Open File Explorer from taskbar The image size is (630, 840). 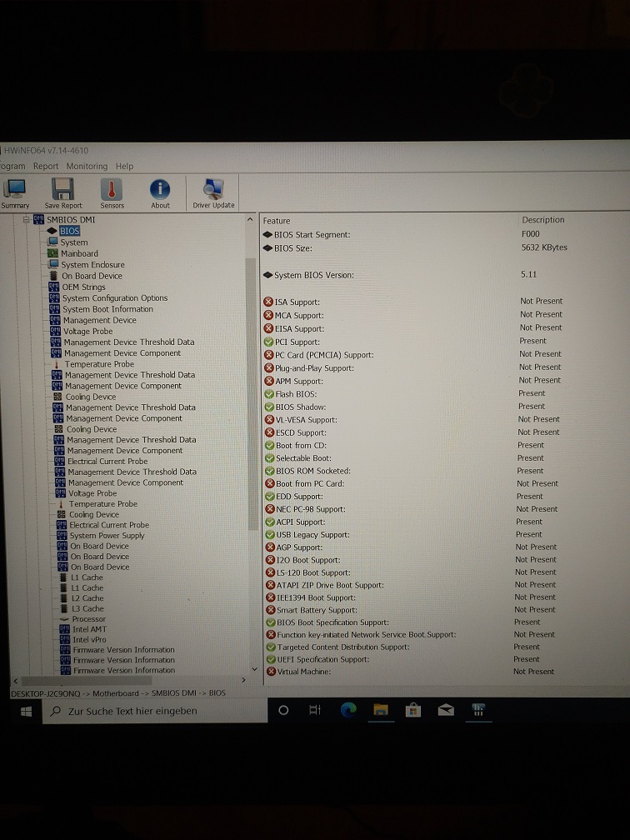pos(381,710)
